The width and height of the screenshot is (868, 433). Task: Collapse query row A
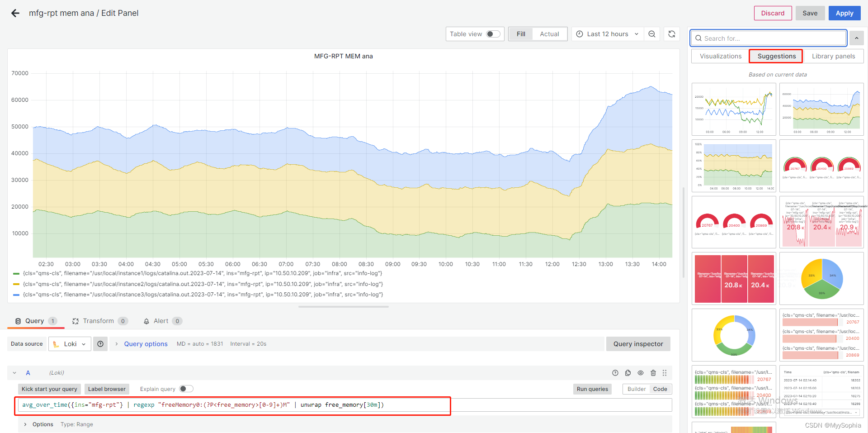coord(14,373)
